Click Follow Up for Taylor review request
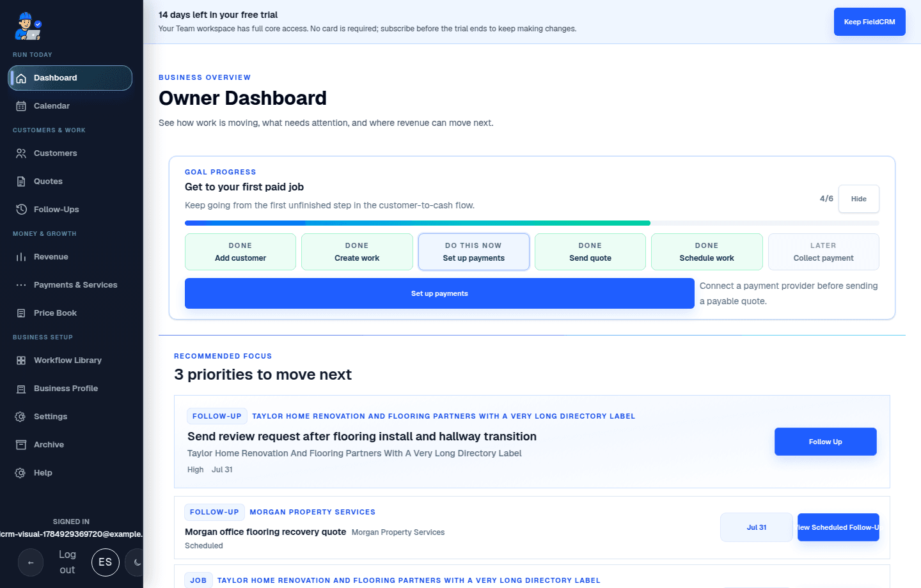This screenshot has height=588, width=921. (x=825, y=442)
